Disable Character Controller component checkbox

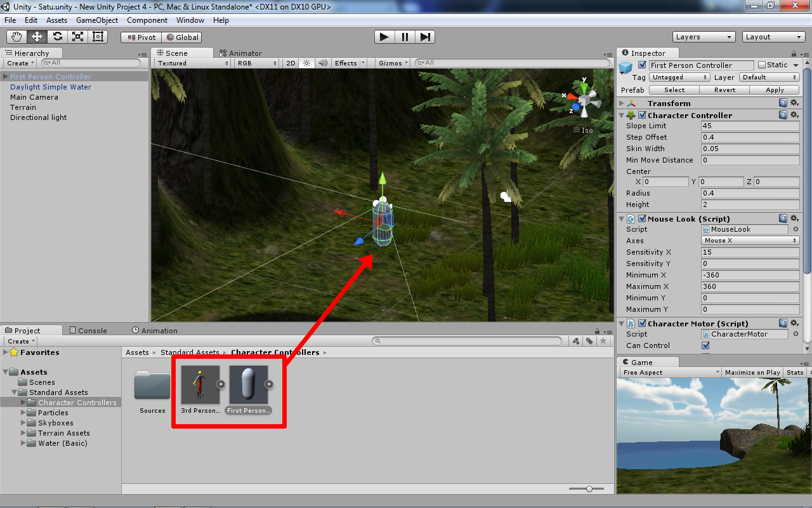642,115
